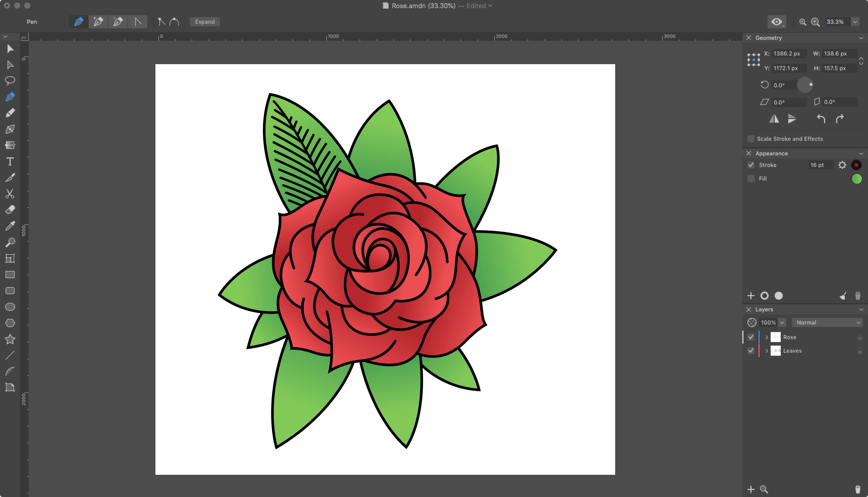Select the Text tool
This screenshot has width=868, height=497.
click(10, 161)
